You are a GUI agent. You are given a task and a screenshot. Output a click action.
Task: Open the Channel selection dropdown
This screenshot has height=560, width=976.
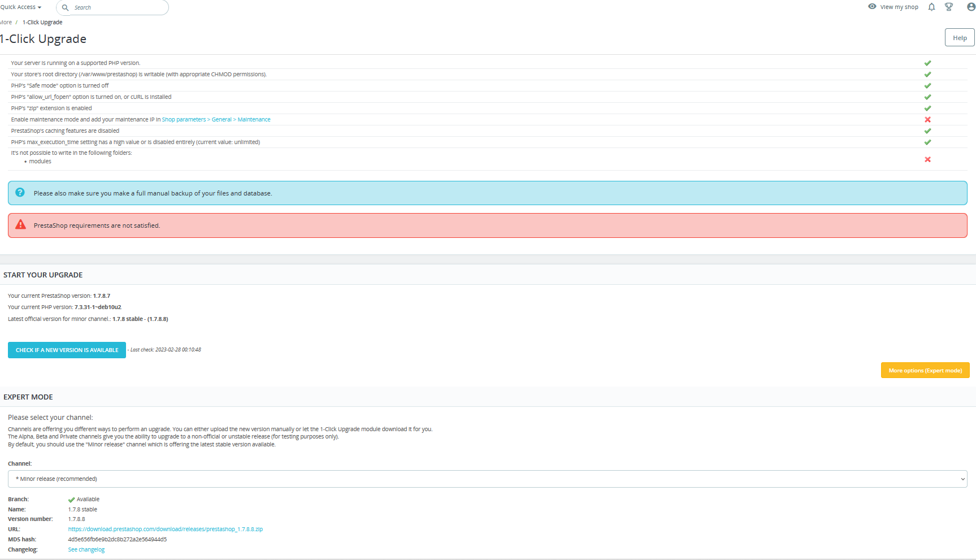tap(487, 479)
